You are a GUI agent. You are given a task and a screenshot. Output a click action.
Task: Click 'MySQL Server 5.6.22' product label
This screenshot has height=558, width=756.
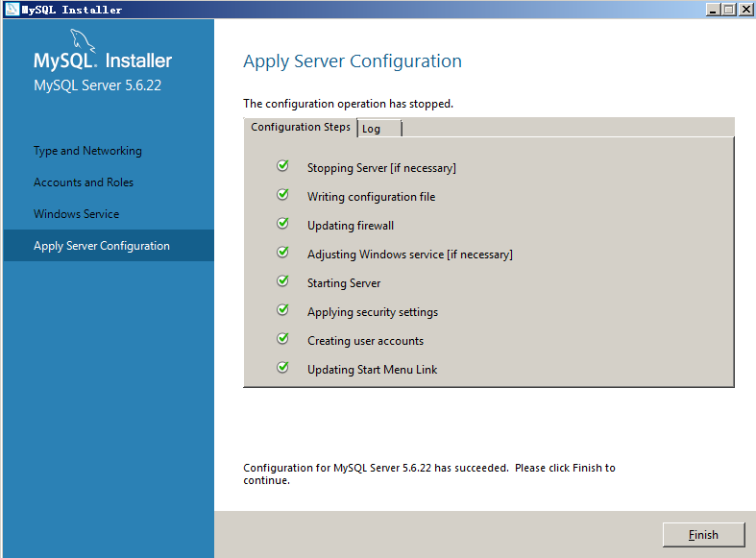point(97,85)
